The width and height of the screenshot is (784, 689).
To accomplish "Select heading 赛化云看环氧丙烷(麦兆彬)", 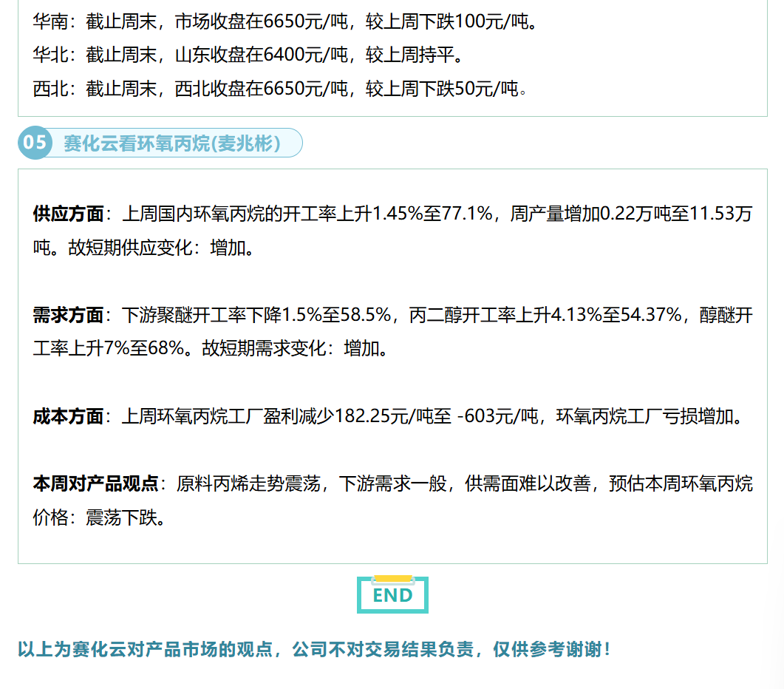I will coord(171,143).
